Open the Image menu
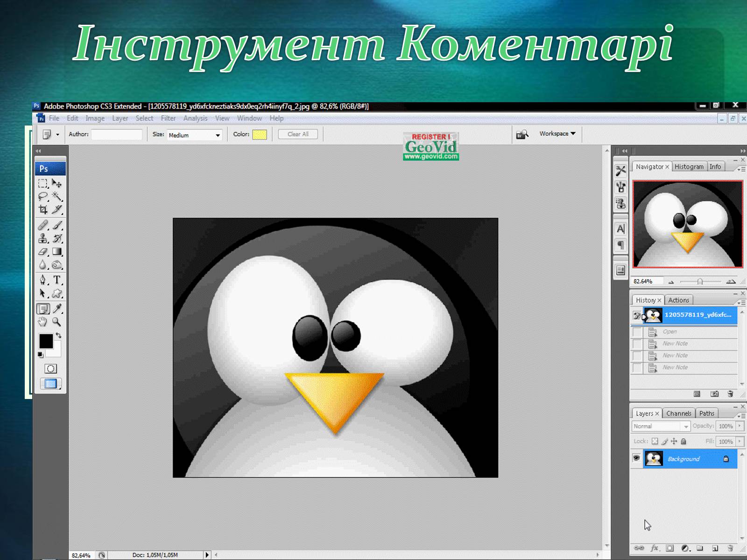Screen dimensions: 747x560 tap(95, 119)
